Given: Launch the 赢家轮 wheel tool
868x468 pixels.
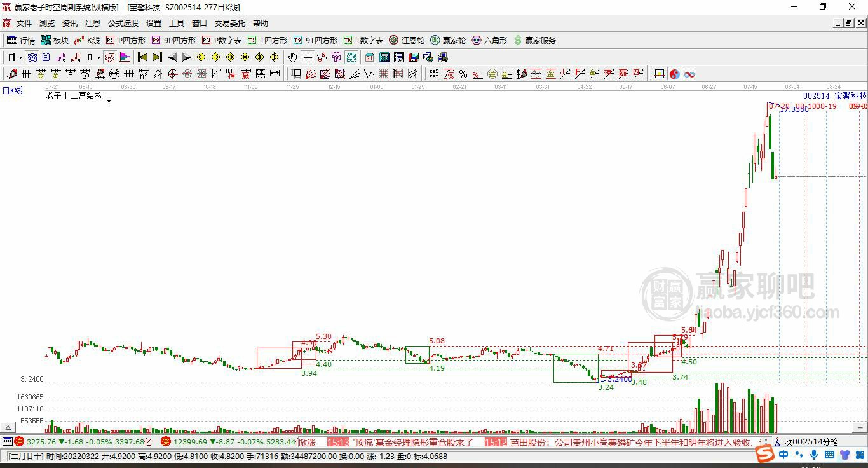Looking at the screenshot, I should 448,40.
